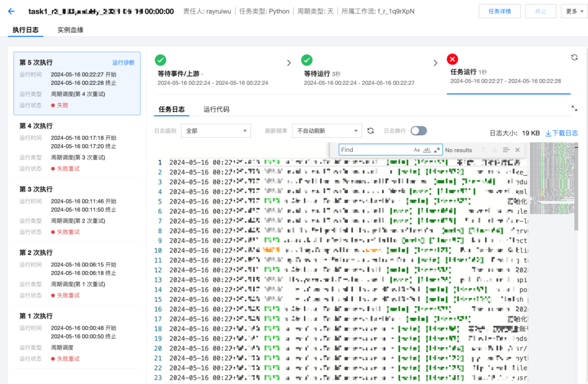
Task: Enable match case in Find bar
Action: click(416, 150)
